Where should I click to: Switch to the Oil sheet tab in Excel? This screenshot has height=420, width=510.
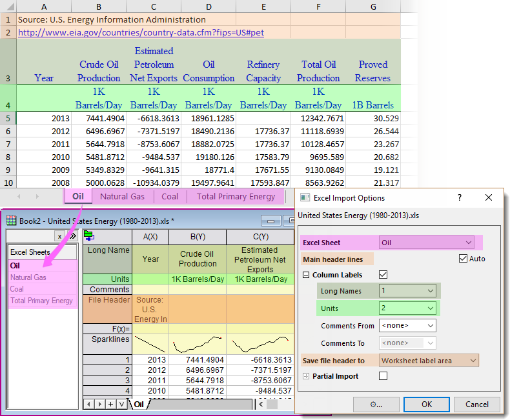[78, 196]
